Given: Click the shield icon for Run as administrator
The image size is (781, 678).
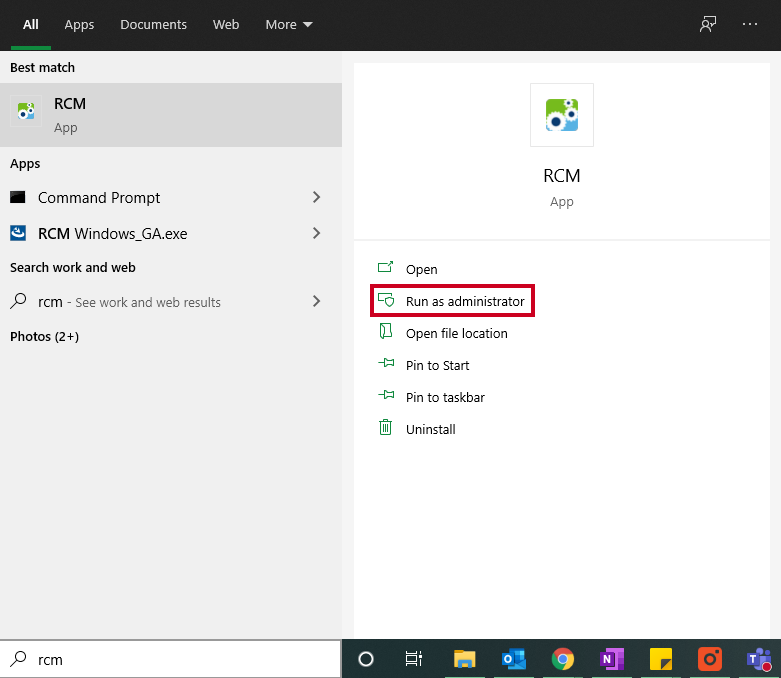Looking at the screenshot, I should tap(386, 300).
